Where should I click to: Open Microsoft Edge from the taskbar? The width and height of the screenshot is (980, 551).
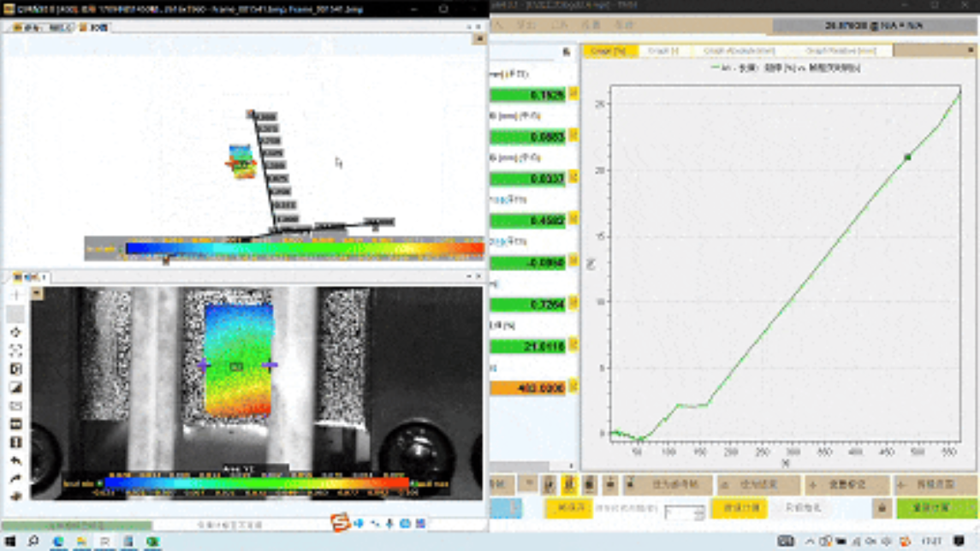58,542
